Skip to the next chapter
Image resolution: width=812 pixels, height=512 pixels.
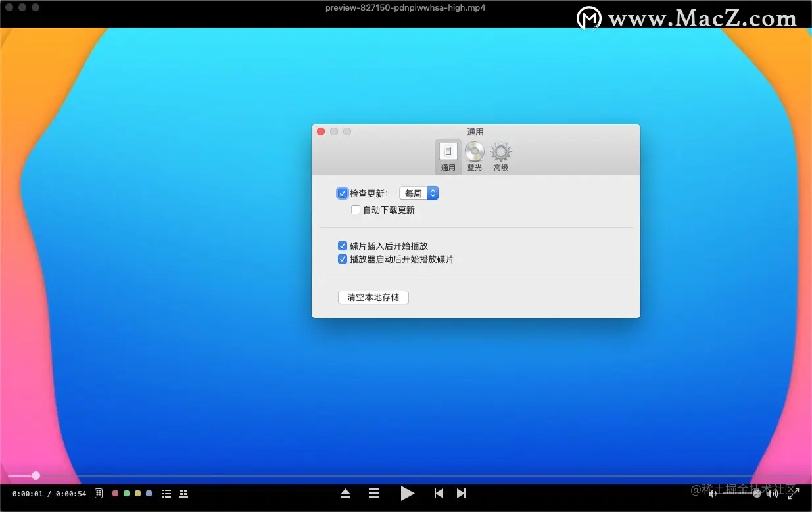[461, 493]
